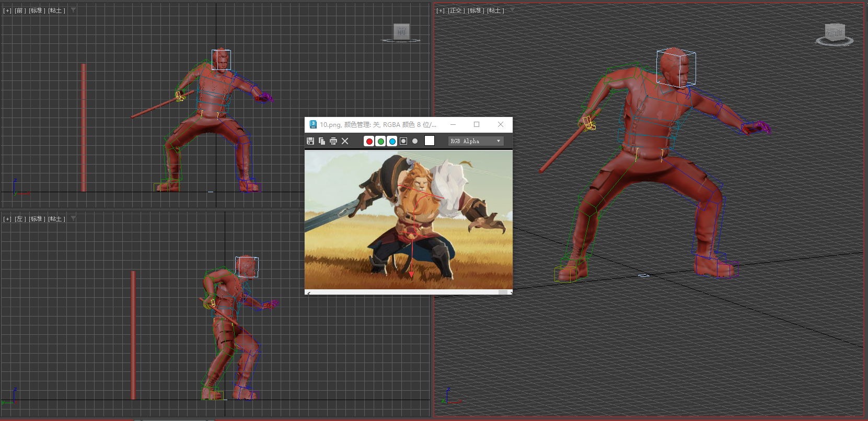
Task: Toggle the alpha channel display button
Action: tap(403, 141)
